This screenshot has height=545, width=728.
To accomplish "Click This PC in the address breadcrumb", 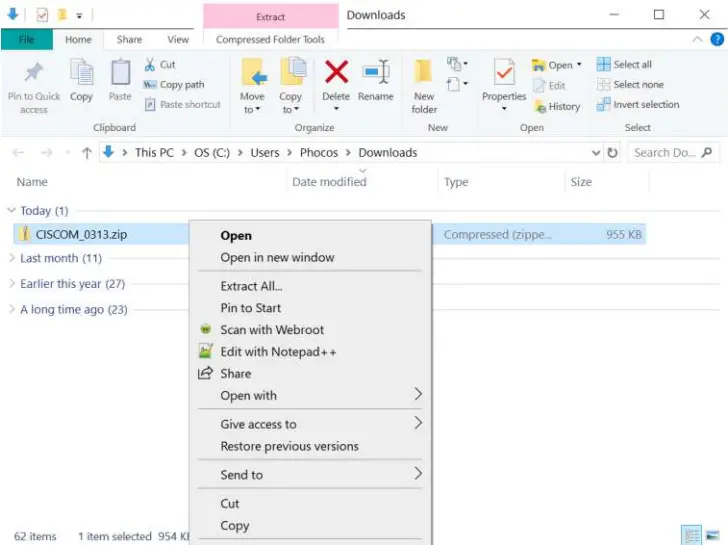I will pos(154,153).
